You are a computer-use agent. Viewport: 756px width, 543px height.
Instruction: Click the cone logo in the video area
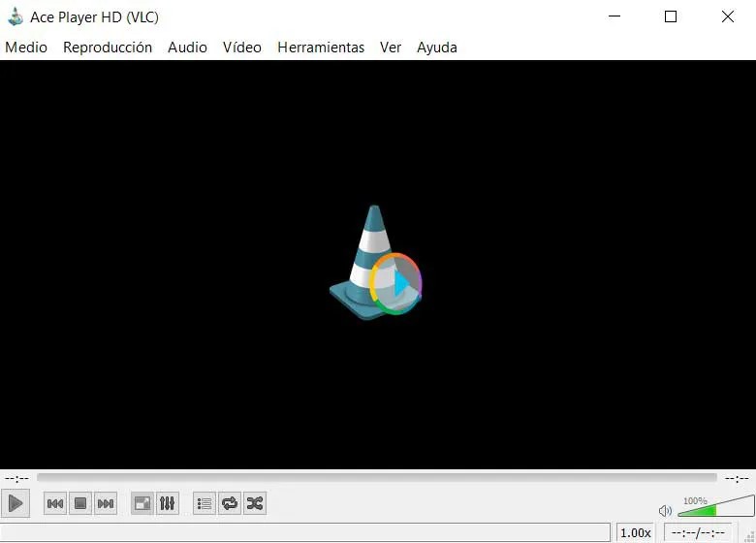click(376, 263)
